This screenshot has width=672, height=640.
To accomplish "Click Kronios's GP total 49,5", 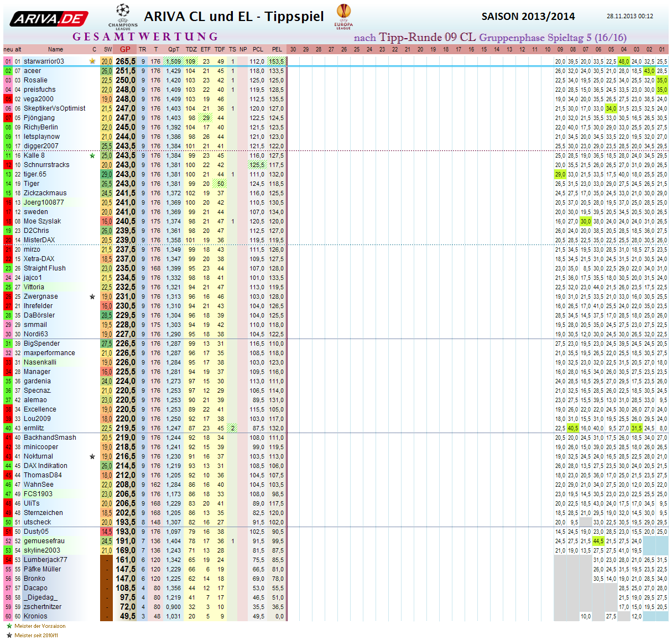I will [128, 616].
